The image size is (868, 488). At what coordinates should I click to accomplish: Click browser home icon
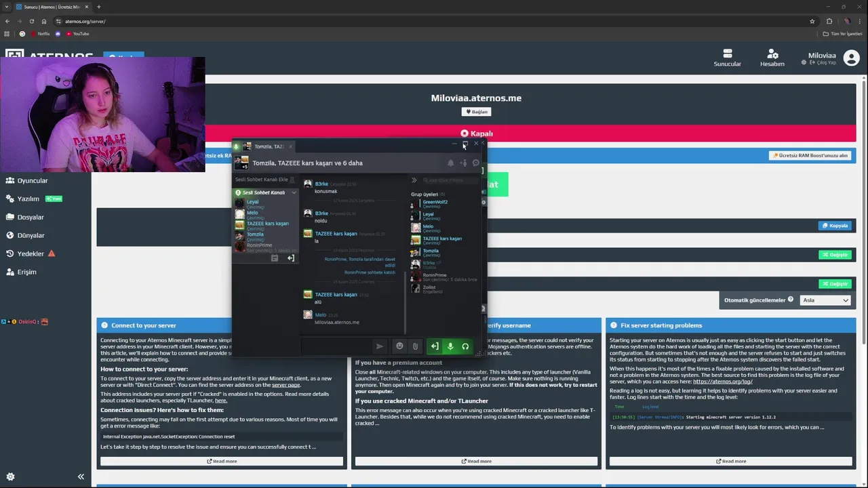43,21
